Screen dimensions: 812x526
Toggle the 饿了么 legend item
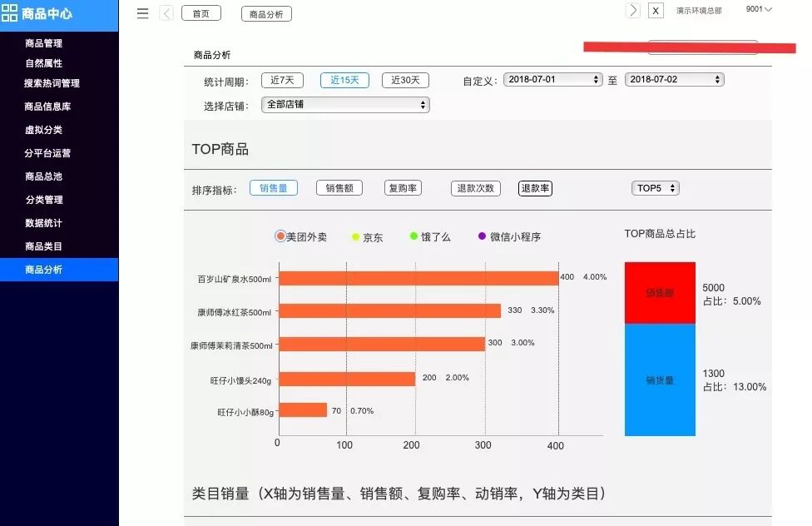[430, 237]
